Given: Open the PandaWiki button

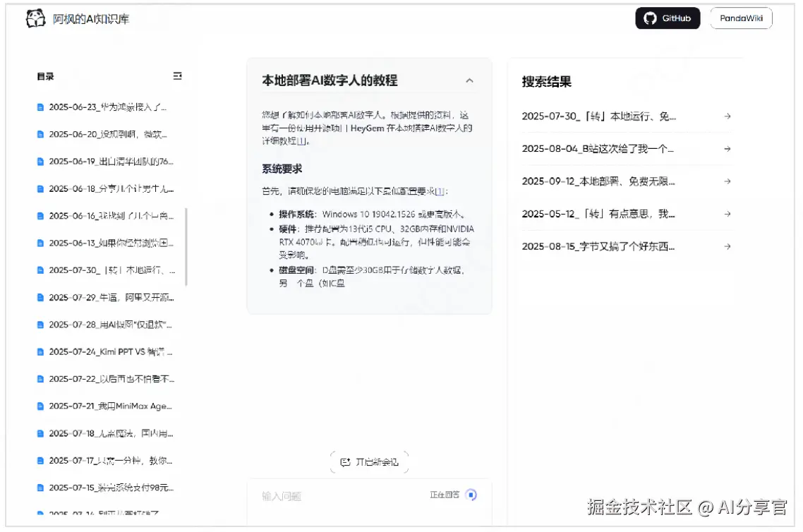Looking at the screenshot, I should (741, 18).
